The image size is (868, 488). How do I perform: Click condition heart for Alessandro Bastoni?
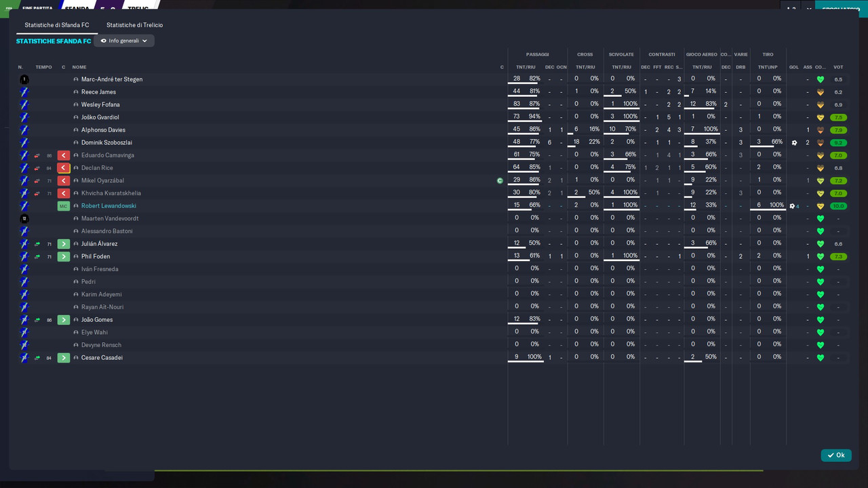pyautogui.click(x=821, y=231)
